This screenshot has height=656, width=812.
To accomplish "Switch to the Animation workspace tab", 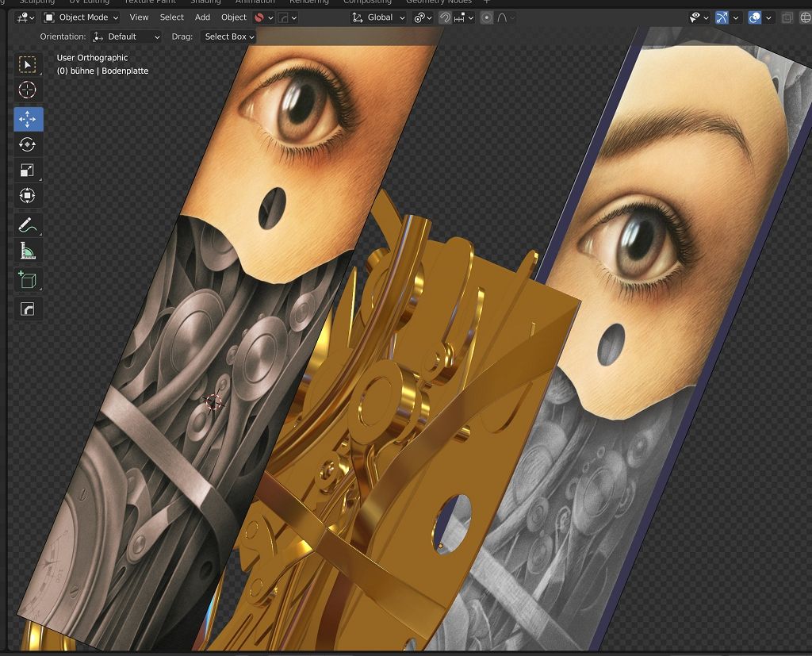I will click(255, 2).
